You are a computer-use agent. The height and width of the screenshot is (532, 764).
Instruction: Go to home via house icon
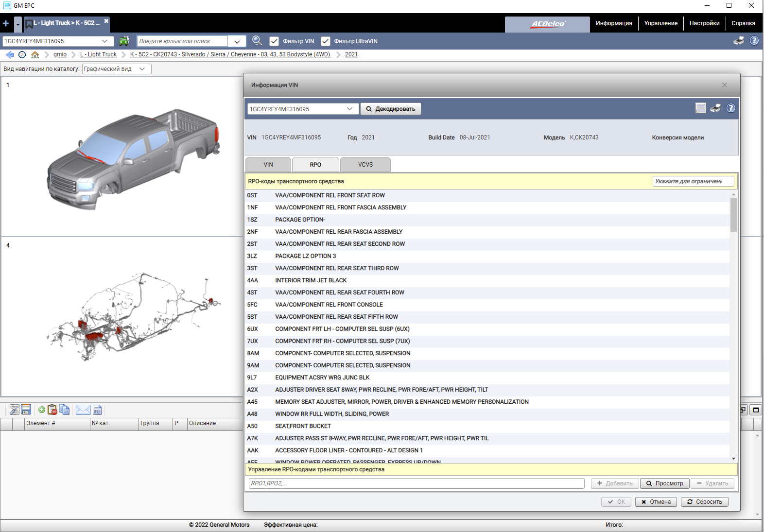tap(35, 54)
